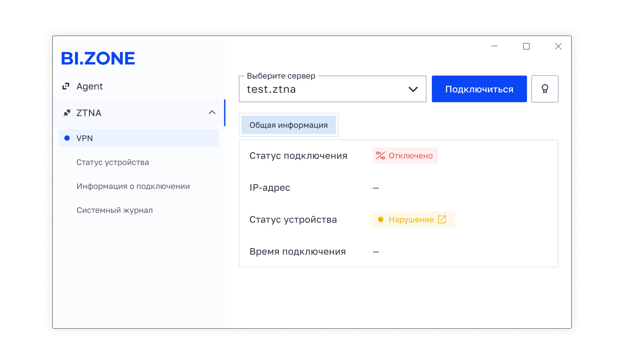Open the server dropdown arrow

(413, 89)
